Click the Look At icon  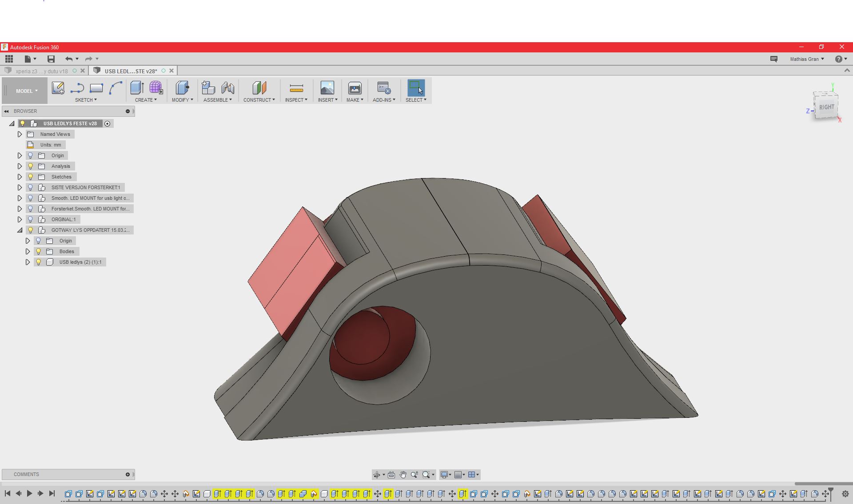coord(391,475)
